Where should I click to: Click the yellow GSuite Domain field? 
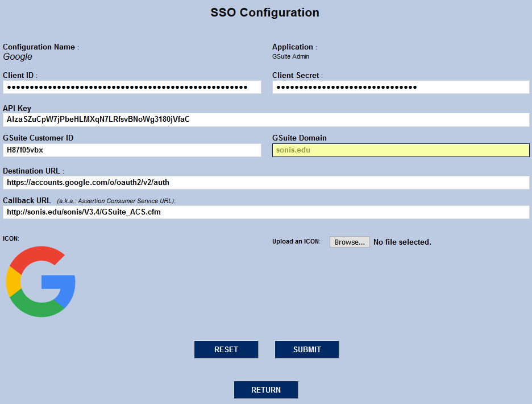pos(401,150)
